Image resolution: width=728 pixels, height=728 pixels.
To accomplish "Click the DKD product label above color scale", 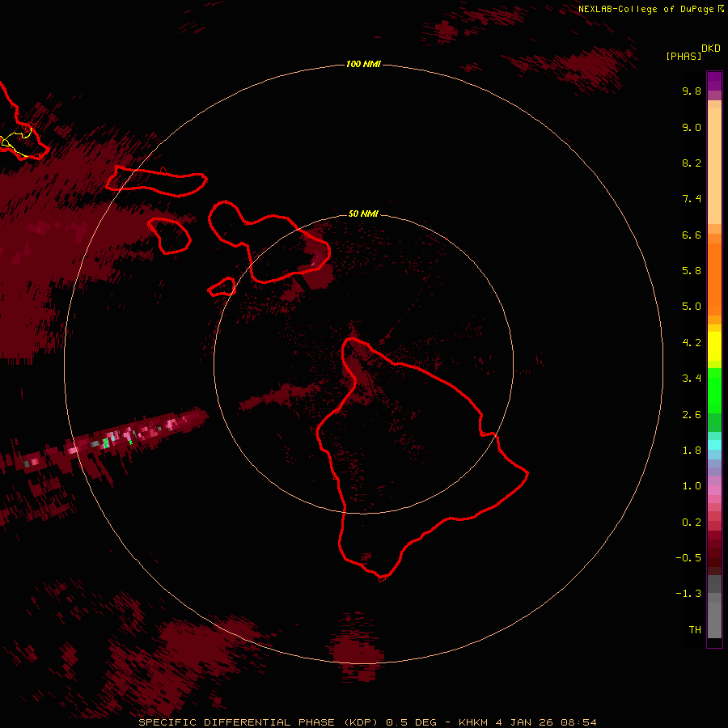I will (x=711, y=49).
